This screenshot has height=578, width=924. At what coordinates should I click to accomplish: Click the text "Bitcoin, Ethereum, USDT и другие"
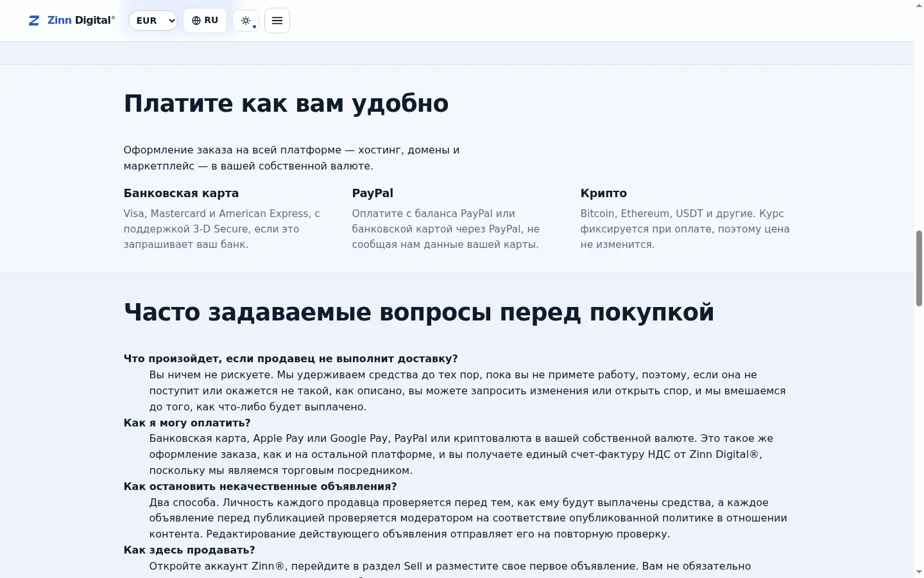click(667, 214)
